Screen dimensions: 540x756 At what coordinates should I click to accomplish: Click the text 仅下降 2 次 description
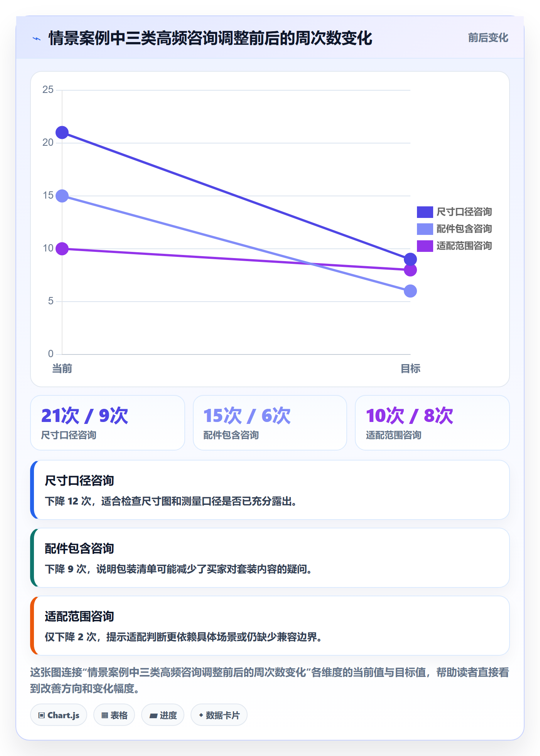[x=184, y=637]
